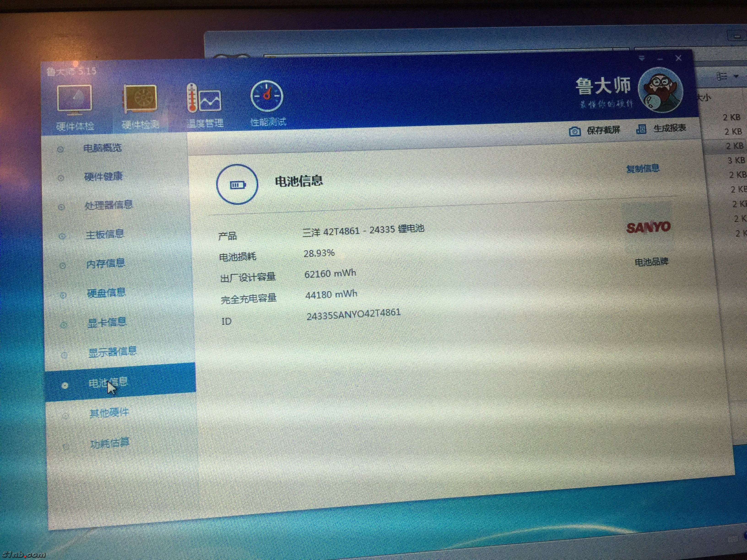747x560 pixels.
Task: Click the round battery icon
Action: (237, 184)
